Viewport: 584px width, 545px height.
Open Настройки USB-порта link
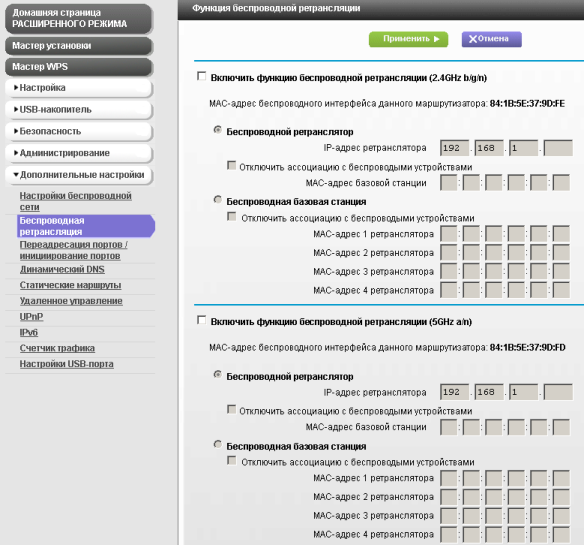(x=66, y=364)
